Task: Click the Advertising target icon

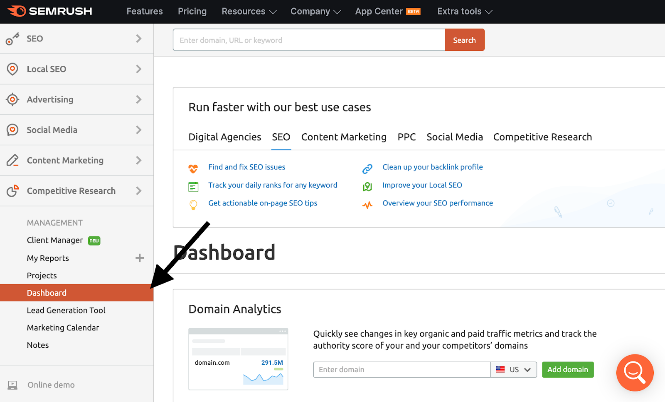Action: click(x=12, y=100)
